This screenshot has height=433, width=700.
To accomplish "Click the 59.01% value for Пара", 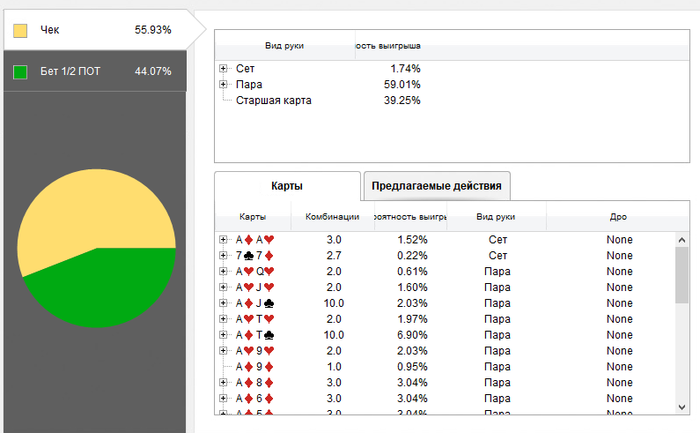I will click(x=402, y=84).
